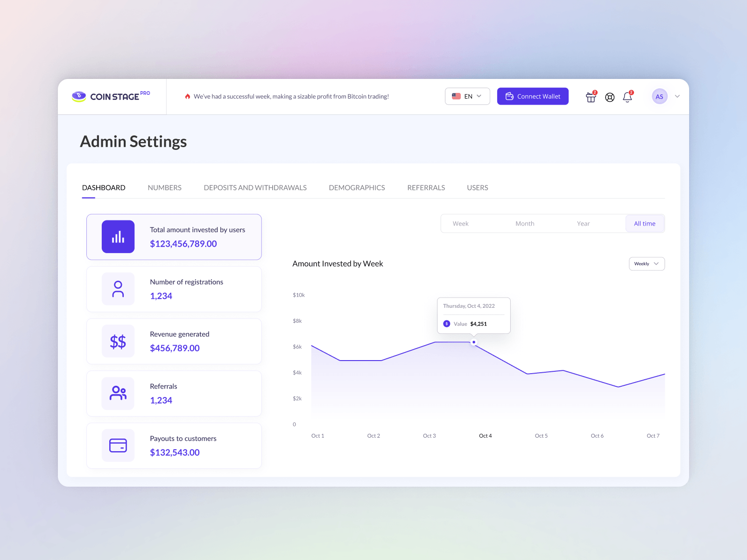Select the Payouts to customers card

pos(174,446)
